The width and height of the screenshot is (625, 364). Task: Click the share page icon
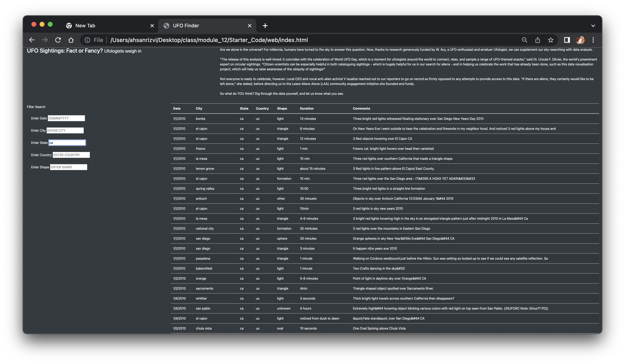coord(537,40)
